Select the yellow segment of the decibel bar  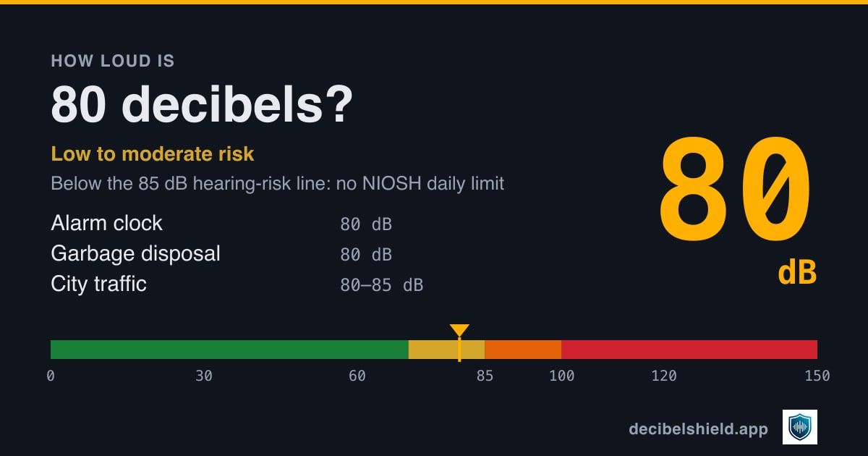click(x=446, y=350)
